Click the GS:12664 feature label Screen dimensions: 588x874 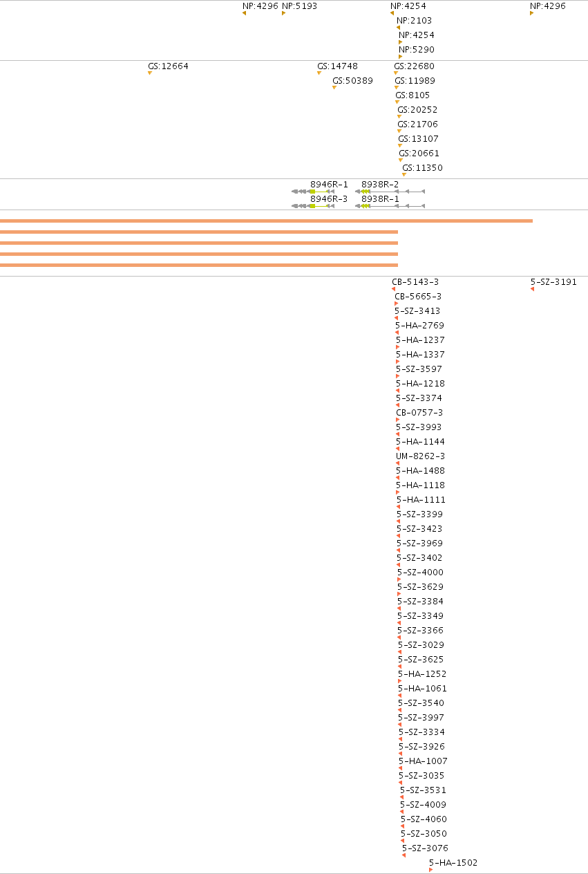(168, 66)
